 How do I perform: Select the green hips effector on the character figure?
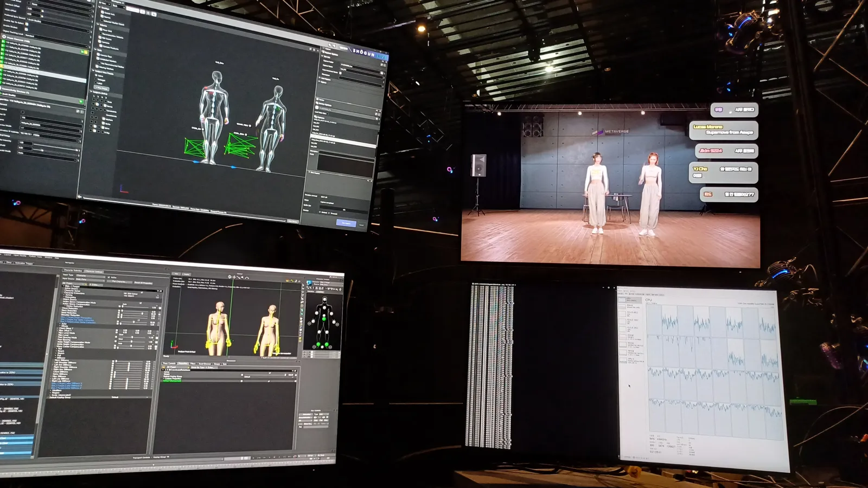324,319
